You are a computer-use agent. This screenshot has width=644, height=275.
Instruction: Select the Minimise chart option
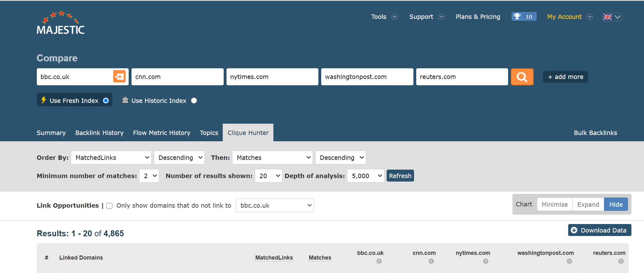tap(555, 205)
